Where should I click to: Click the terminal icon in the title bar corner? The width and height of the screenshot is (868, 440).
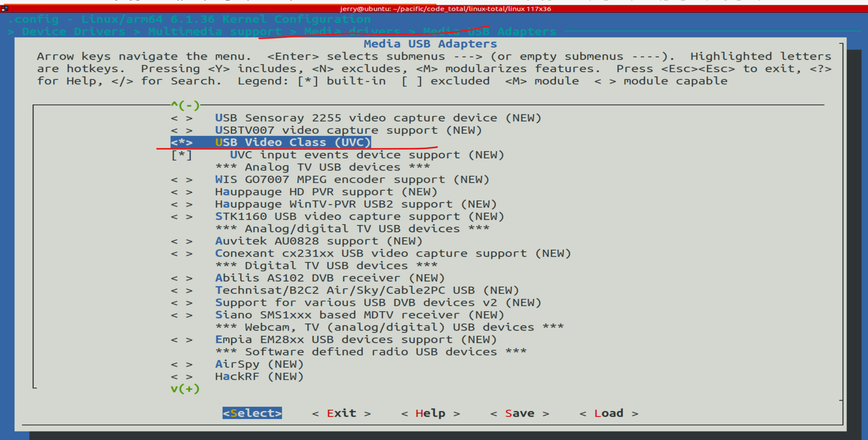coord(5,8)
